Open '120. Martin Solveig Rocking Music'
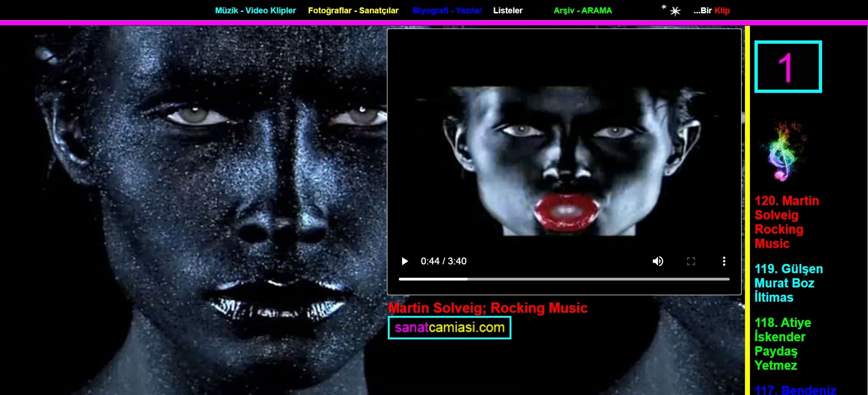The height and width of the screenshot is (395, 868). (787, 222)
